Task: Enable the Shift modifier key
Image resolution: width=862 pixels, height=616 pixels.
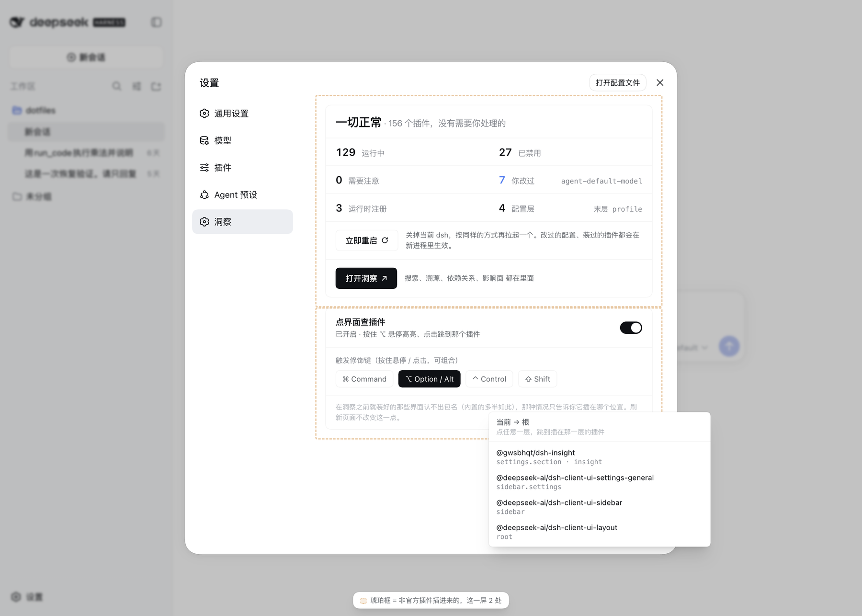Action: [537, 379]
